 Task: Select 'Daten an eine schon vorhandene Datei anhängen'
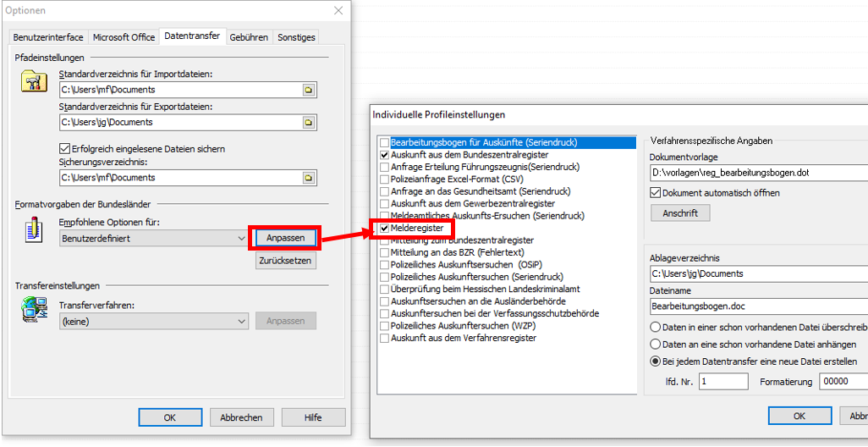coord(656,345)
